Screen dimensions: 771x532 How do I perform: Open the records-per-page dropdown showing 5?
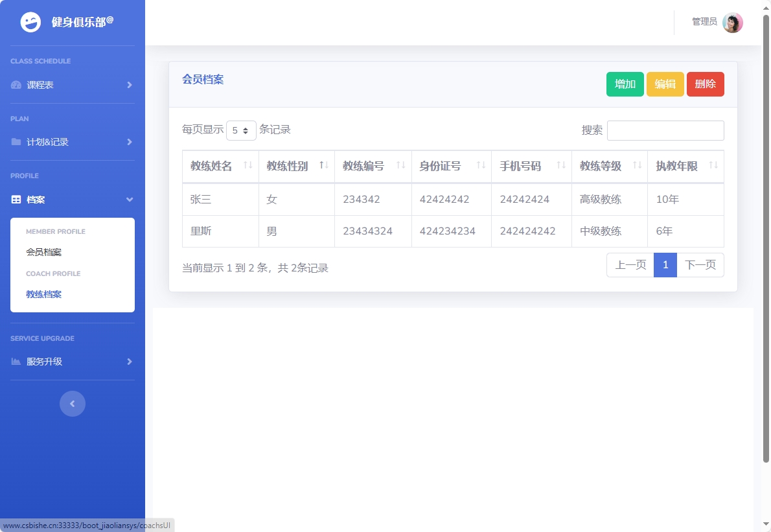coord(240,130)
